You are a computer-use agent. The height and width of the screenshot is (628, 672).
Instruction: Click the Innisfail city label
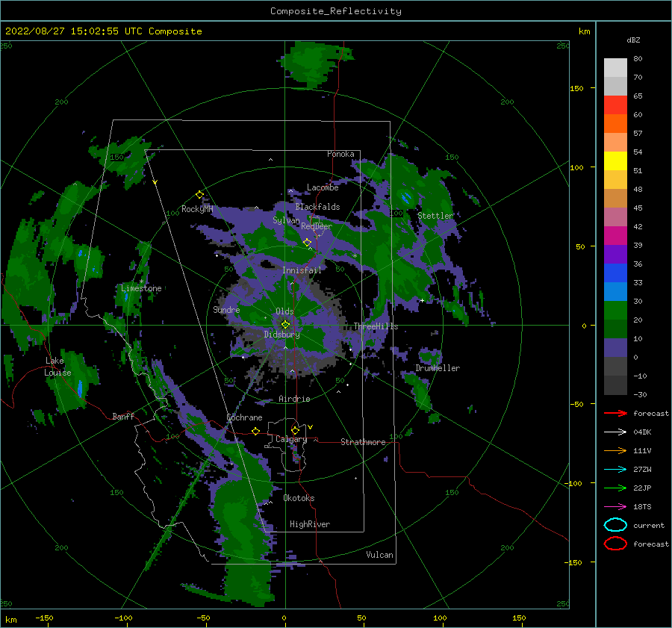[x=302, y=270]
